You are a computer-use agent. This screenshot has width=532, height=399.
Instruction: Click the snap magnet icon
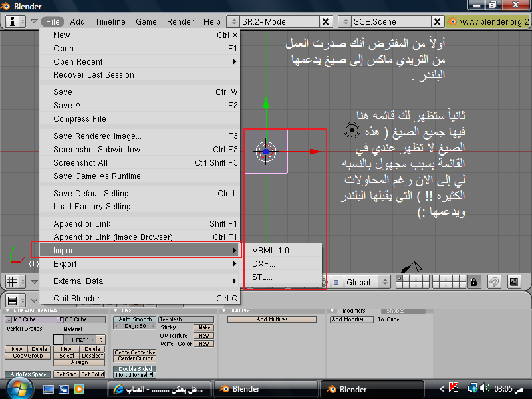tap(494, 281)
